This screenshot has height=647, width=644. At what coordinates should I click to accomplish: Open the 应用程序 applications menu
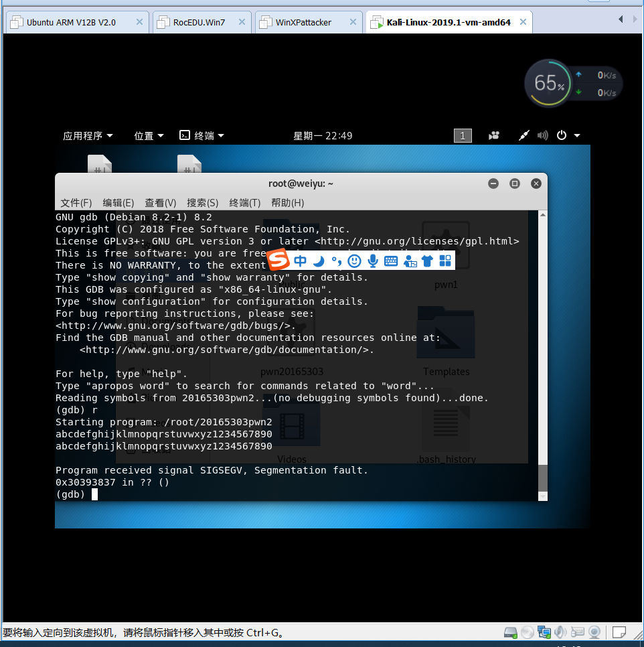point(88,136)
